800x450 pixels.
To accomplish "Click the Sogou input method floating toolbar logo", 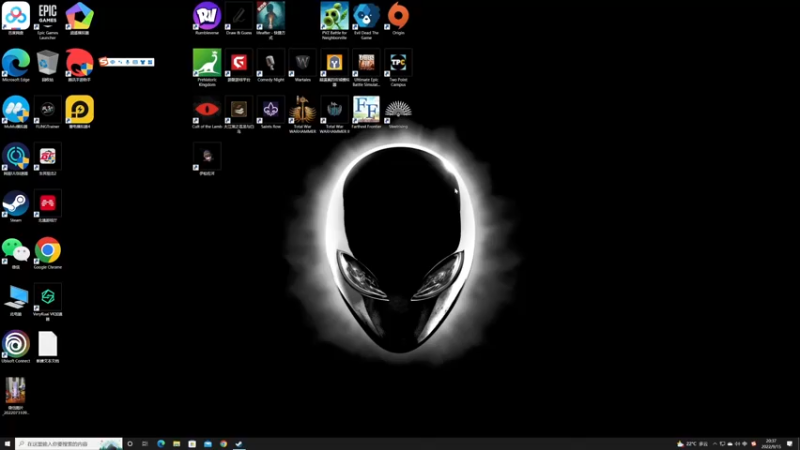I will click(104, 62).
